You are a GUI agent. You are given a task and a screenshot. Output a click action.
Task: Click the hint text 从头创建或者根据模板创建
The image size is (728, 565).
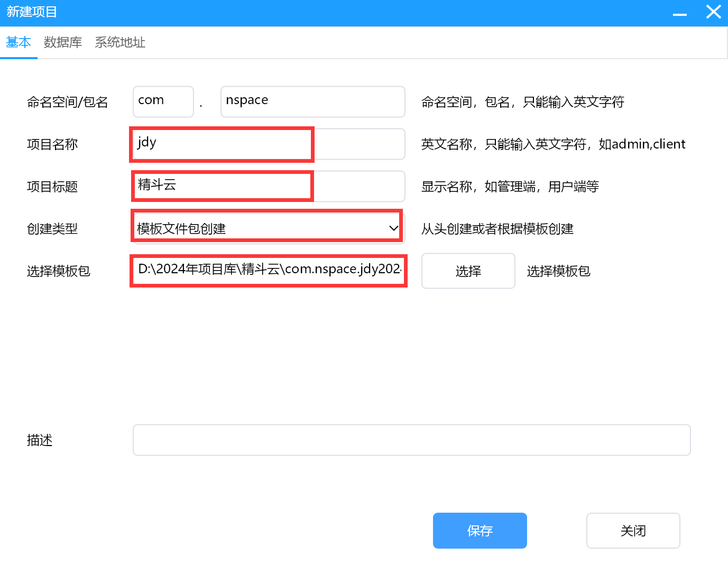pos(497,229)
